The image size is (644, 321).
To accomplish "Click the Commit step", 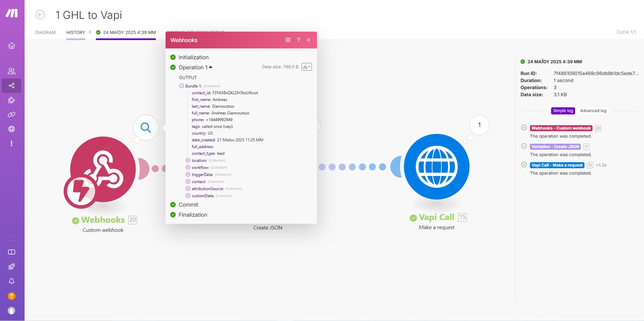I will pos(188,205).
